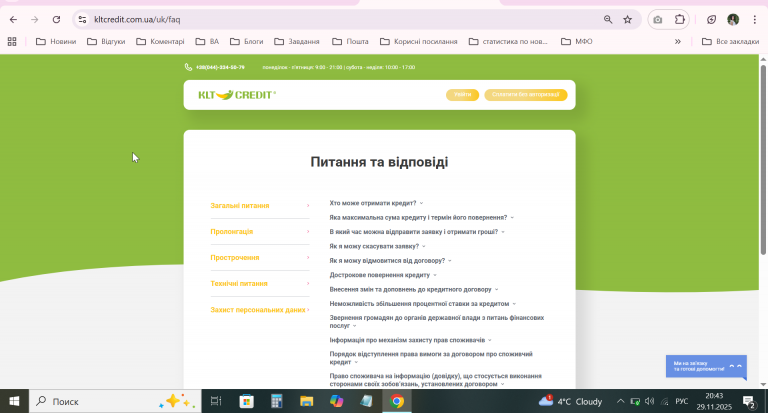Open the 'Блоги' bookmark folder
This screenshot has height=413, width=768.
pyautogui.click(x=246, y=42)
